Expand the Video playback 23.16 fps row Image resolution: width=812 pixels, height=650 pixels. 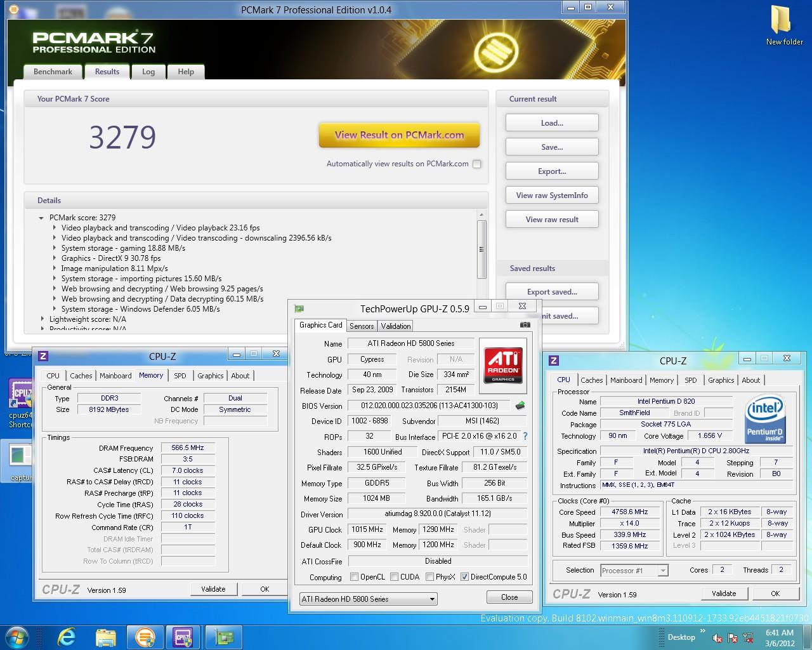[54, 228]
